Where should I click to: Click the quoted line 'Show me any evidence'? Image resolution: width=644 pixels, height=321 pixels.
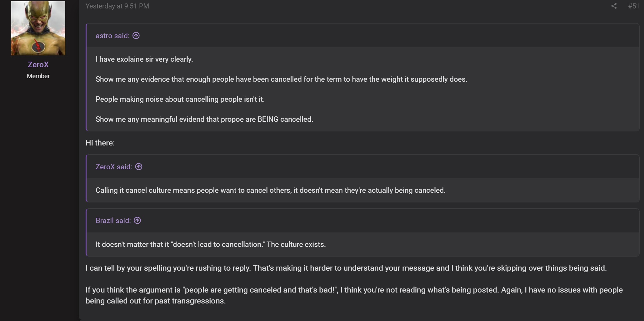[282, 79]
